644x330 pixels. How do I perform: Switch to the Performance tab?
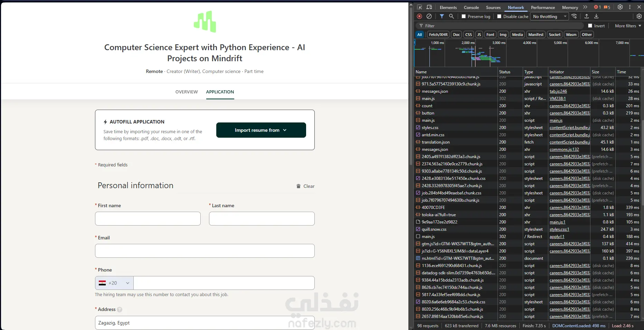click(543, 7)
